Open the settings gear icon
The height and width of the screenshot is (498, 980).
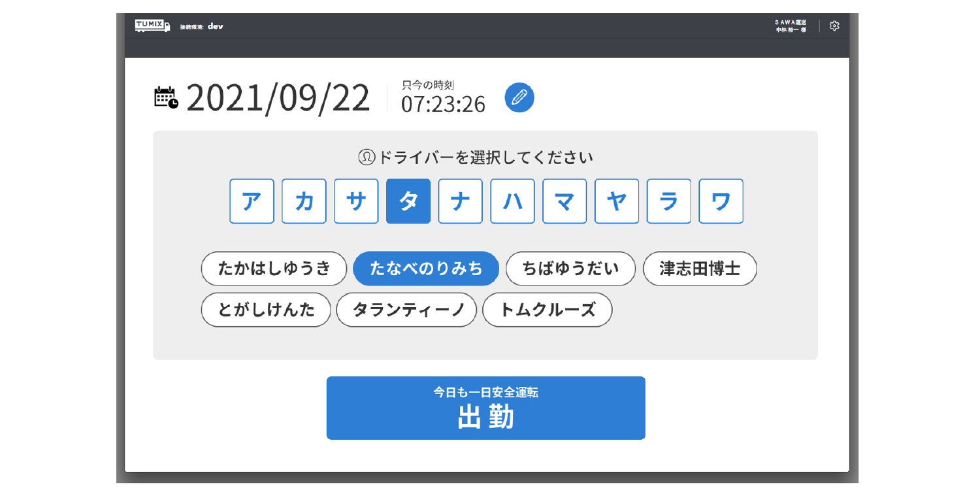click(834, 26)
